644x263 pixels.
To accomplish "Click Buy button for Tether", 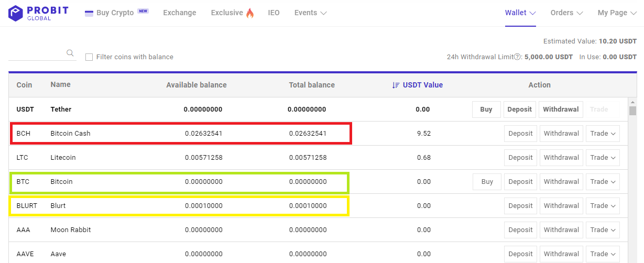I will tap(486, 109).
